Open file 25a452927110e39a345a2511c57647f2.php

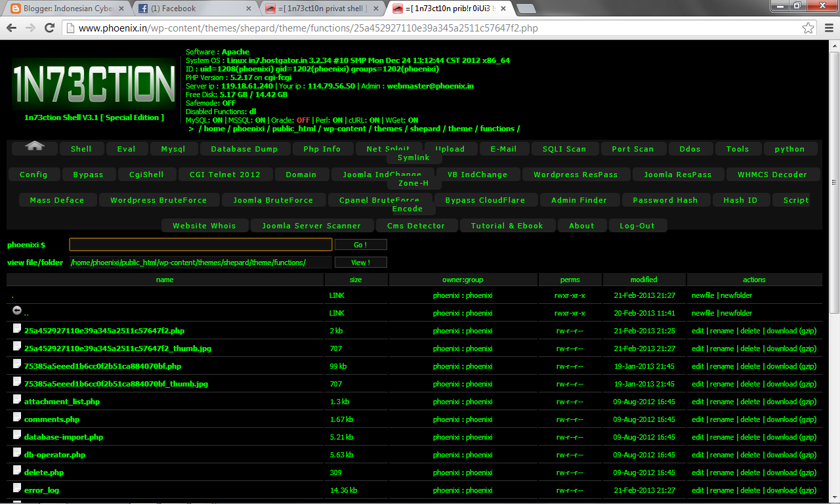click(x=104, y=331)
